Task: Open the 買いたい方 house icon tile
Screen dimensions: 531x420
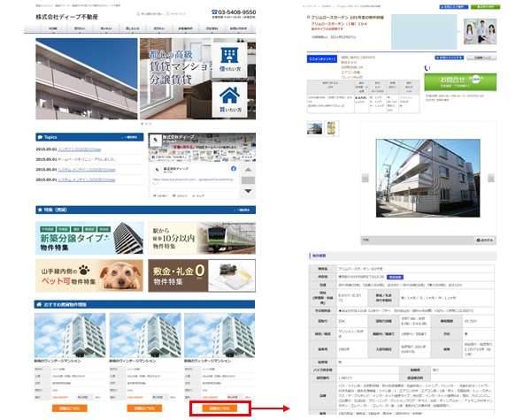Action: (229, 100)
